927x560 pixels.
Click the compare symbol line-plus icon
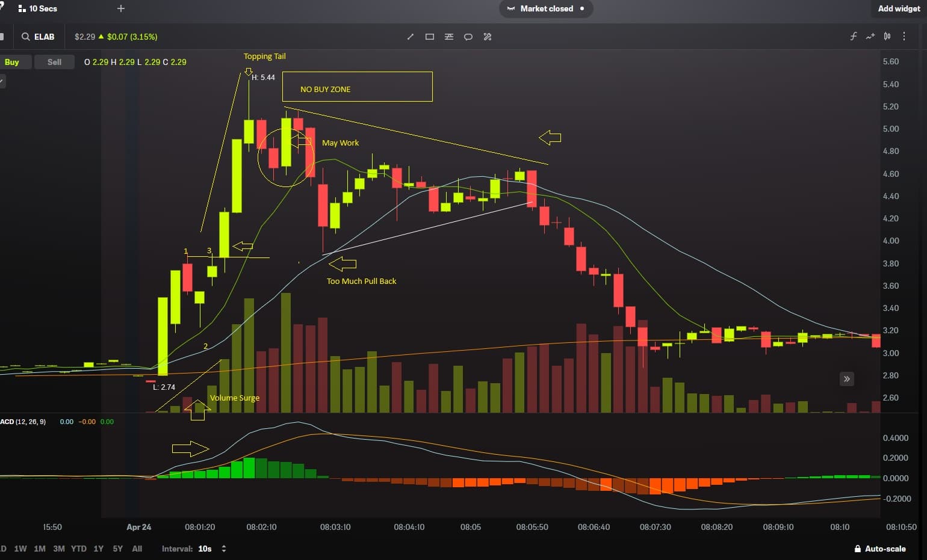(870, 37)
